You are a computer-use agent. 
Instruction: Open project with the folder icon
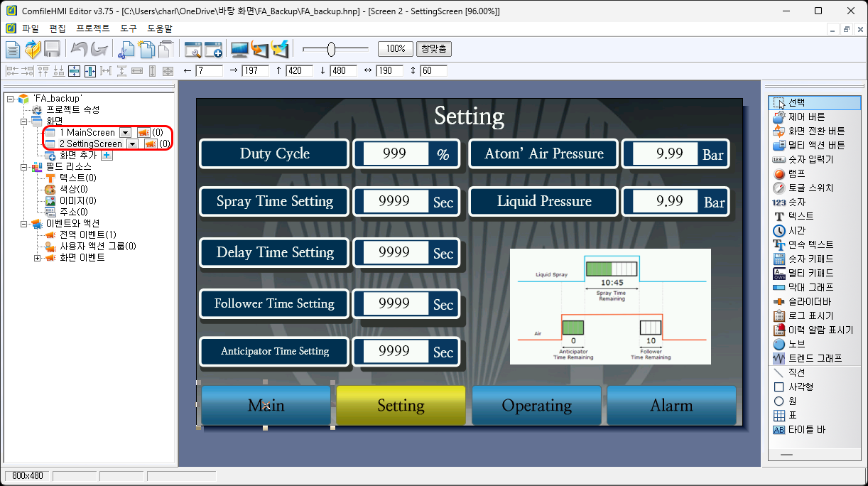pos(33,49)
